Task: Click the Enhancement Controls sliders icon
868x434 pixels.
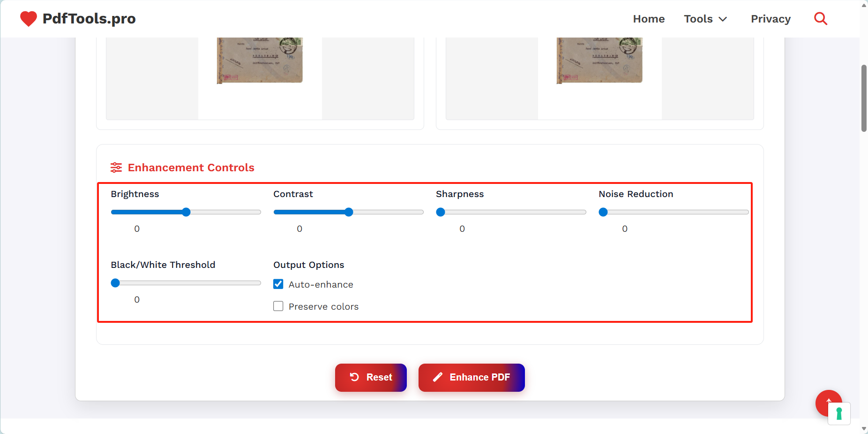Action: 116,168
